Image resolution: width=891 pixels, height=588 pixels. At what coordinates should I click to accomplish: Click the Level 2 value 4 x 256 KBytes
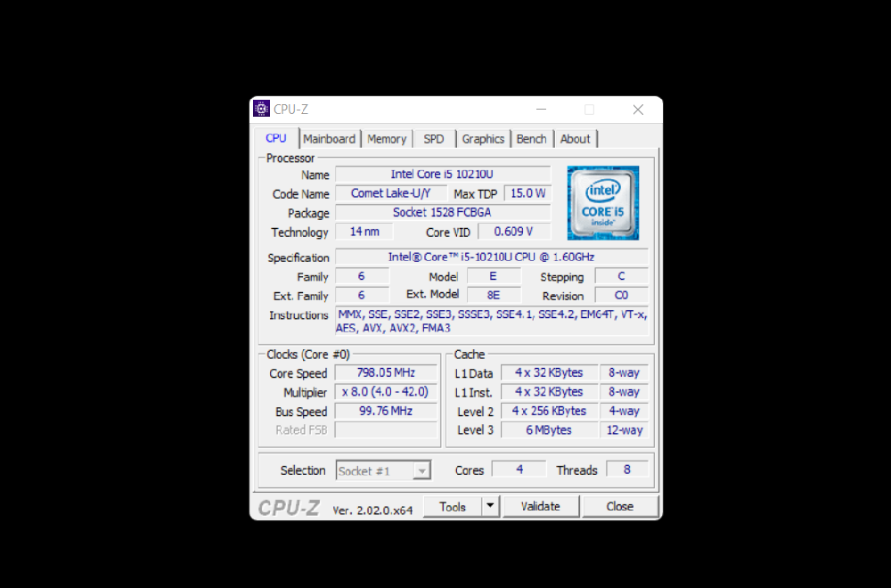click(x=549, y=411)
